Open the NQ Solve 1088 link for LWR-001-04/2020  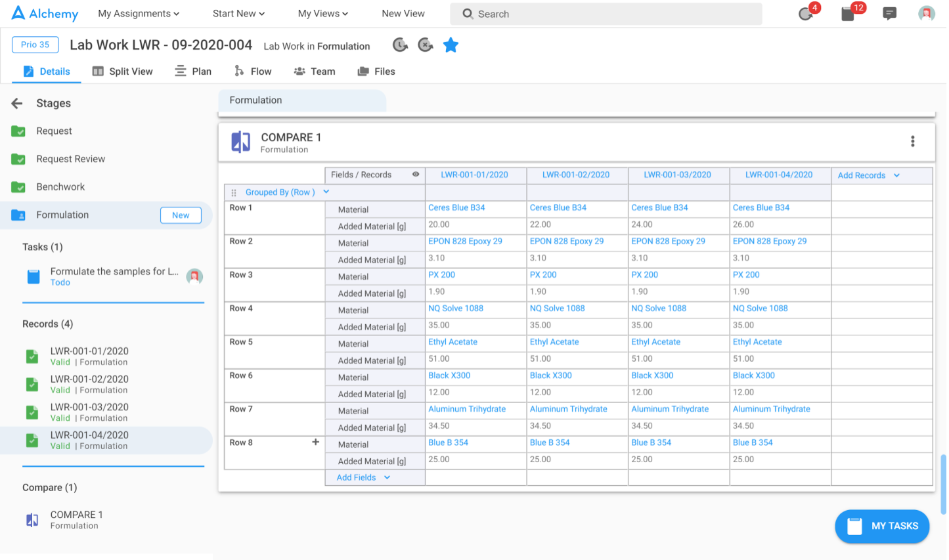point(760,308)
